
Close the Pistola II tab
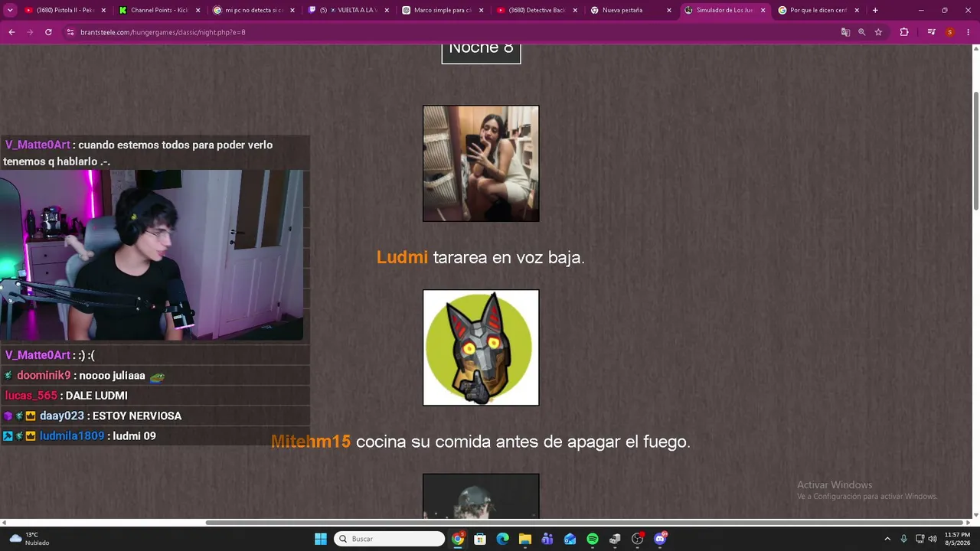pos(103,10)
